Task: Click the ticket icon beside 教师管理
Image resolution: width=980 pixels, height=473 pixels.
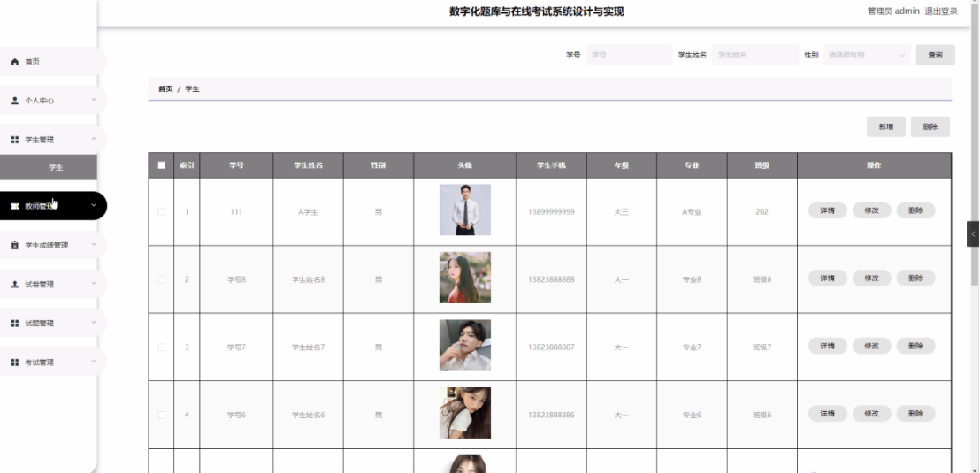Action: click(x=15, y=206)
